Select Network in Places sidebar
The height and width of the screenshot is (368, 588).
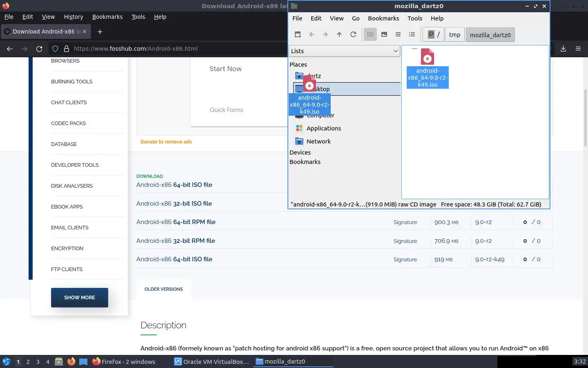[x=318, y=141]
